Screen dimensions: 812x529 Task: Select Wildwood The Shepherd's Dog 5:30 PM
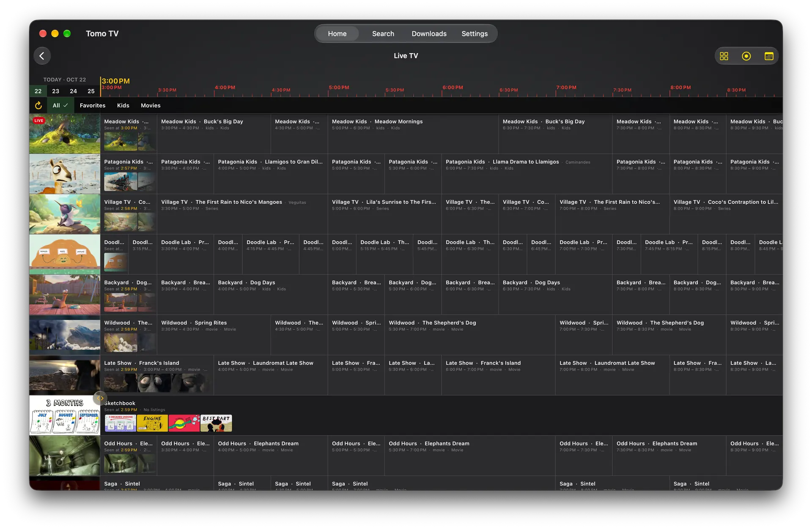click(470, 335)
